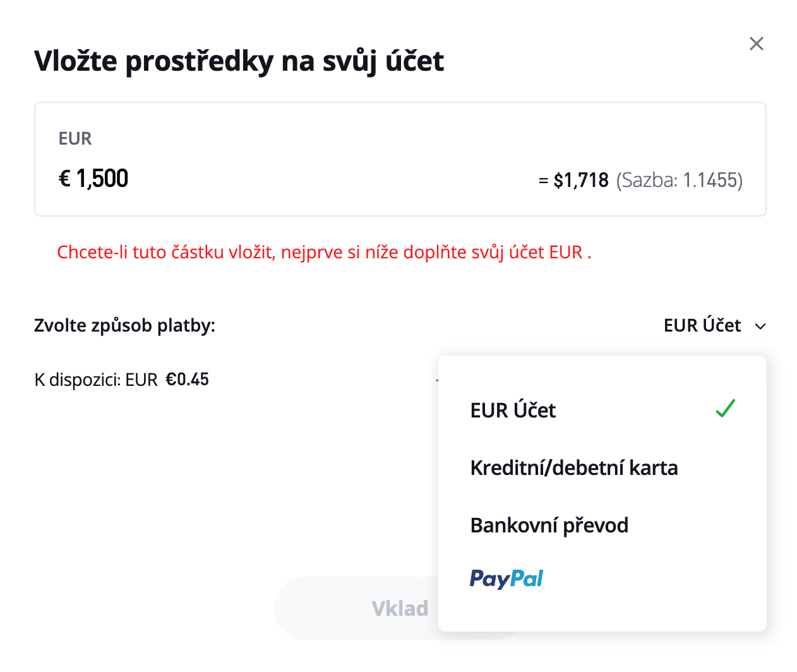Click the 1,500 amount input field
This screenshot has height=672, width=797.
click(102, 179)
